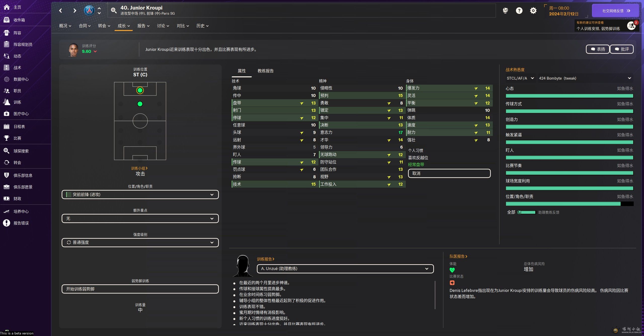Screen dimensions: 644x336
Task: Open the 球探搜索 scouting search icon
Action: pyautogui.click(x=7, y=151)
